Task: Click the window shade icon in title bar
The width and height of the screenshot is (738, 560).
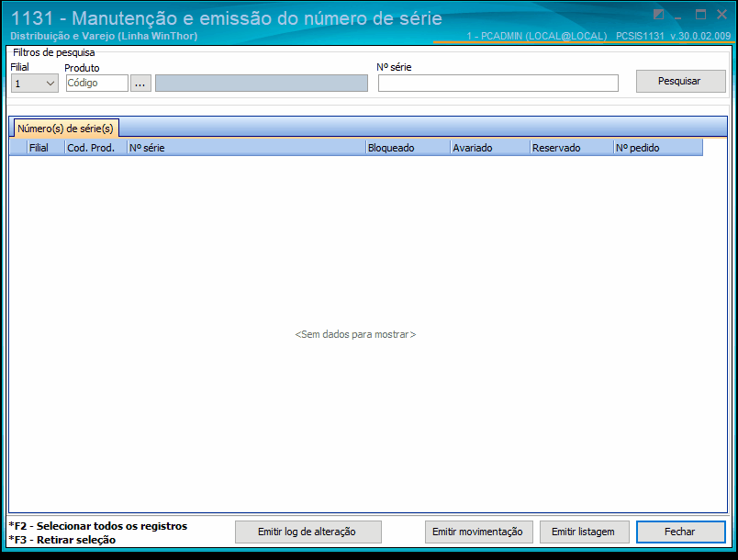Action: click(x=658, y=15)
